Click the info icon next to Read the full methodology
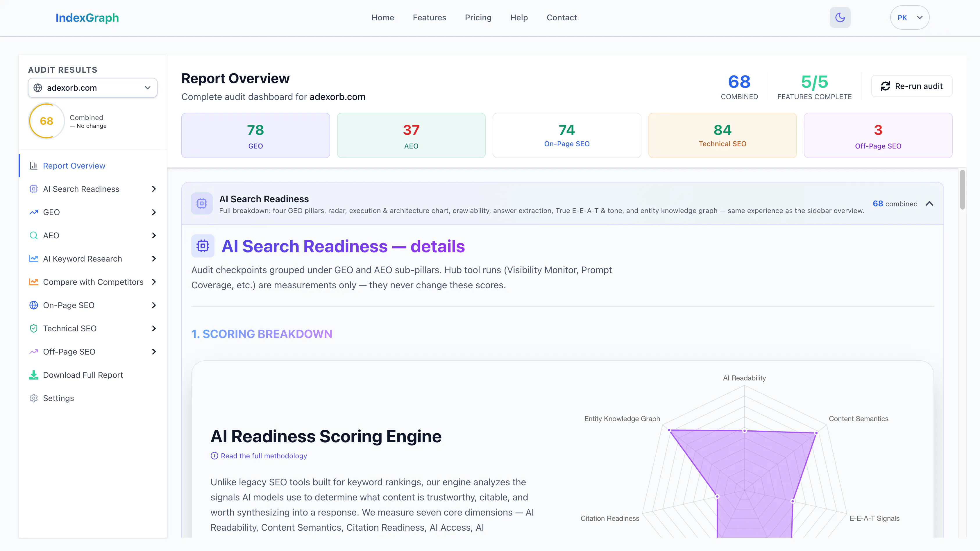Screen dimensions: 980x551 click(214, 456)
